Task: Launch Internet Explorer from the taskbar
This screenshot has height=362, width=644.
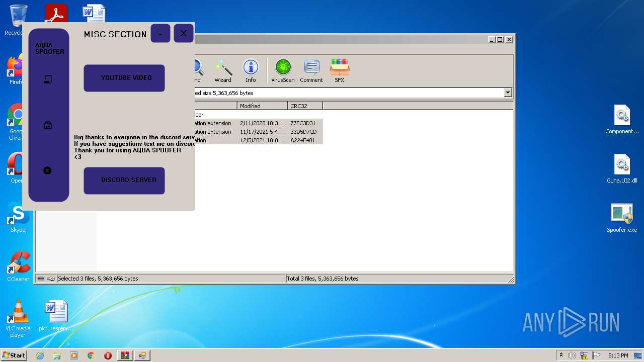Action: pyautogui.click(x=40, y=355)
